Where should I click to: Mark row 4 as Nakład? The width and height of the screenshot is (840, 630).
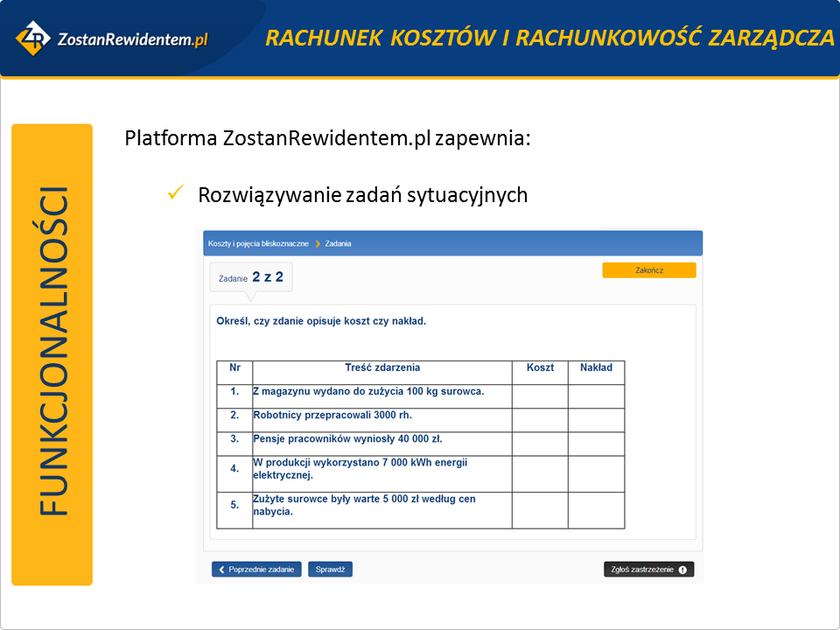point(596,473)
